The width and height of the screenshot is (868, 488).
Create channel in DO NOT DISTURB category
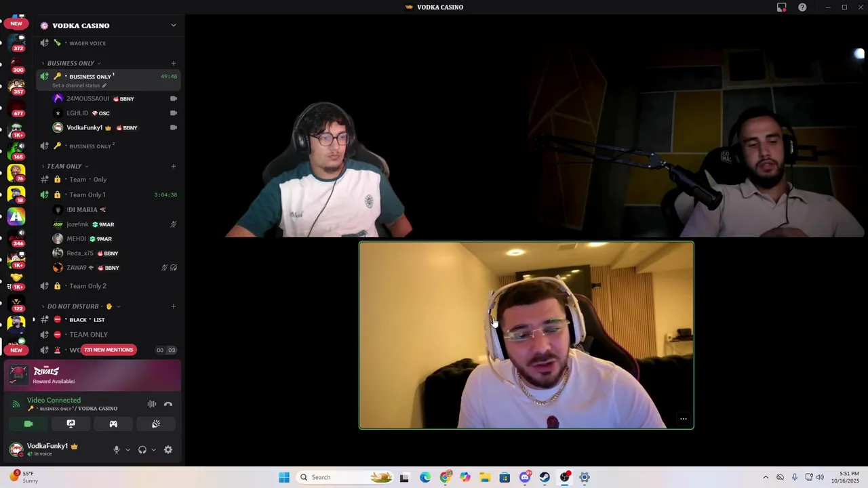[174, 306]
